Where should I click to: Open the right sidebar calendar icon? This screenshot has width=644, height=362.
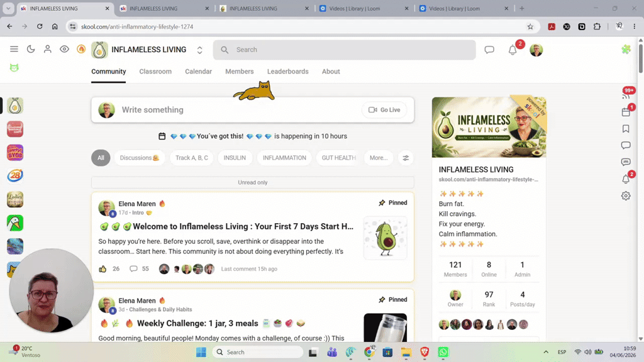click(626, 112)
